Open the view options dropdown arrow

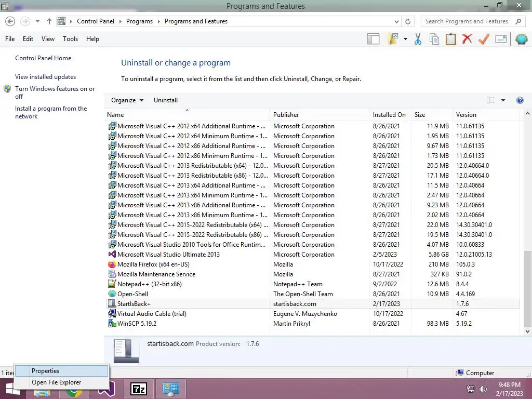pyautogui.click(x=503, y=100)
